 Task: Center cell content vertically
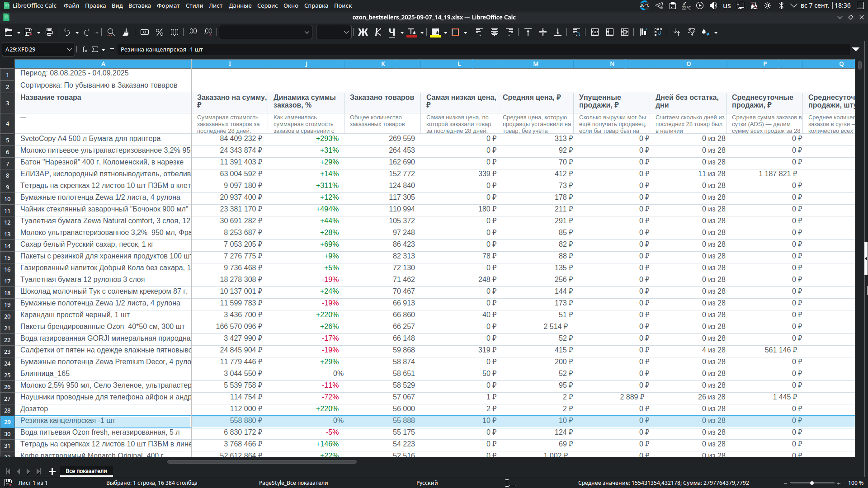pyautogui.click(x=543, y=32)
